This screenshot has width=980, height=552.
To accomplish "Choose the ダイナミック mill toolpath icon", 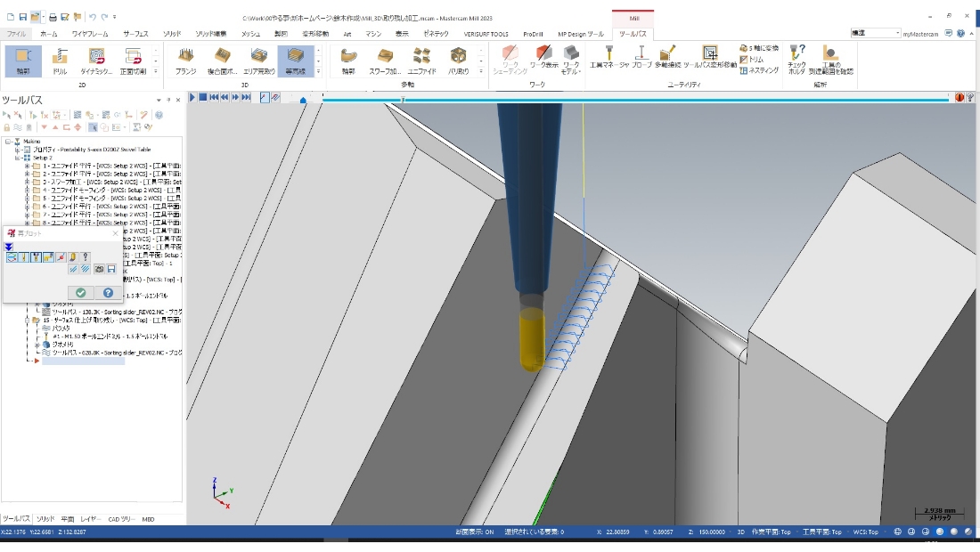I will (96, 61).
